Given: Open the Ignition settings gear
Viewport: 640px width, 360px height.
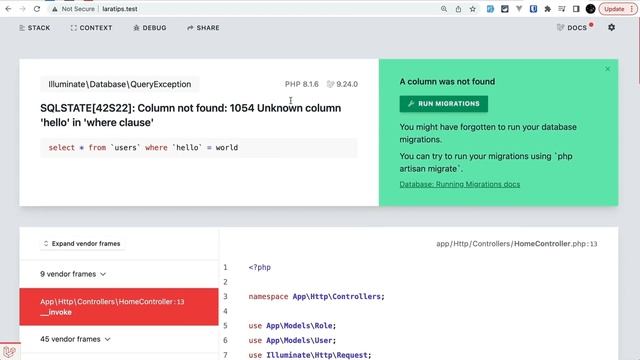Looking at the screenshot, I should [611, 27].
